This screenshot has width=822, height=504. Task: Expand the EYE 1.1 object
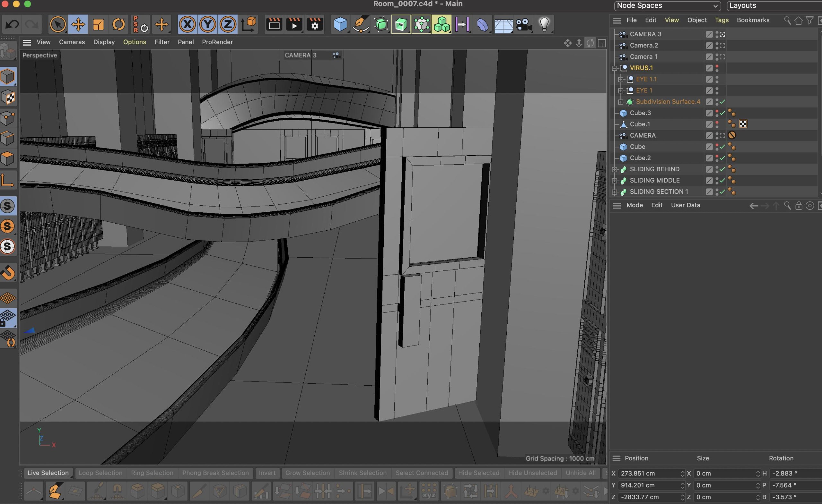(x=620, y=79)
